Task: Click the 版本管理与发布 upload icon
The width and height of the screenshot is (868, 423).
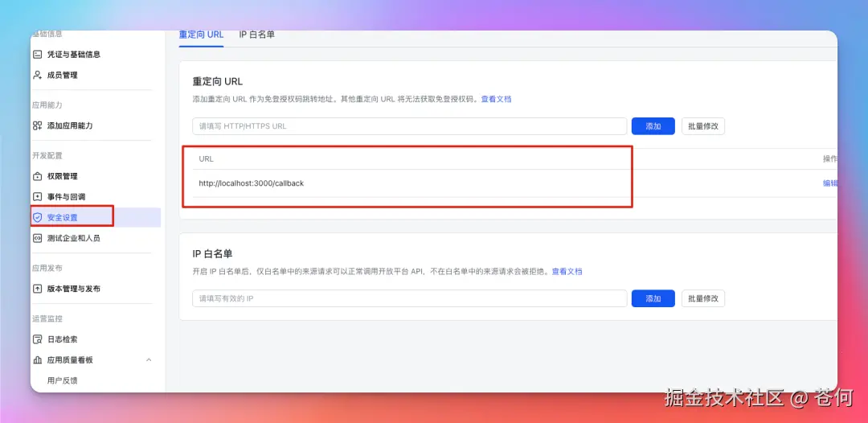Action: (x=38, y=289)
